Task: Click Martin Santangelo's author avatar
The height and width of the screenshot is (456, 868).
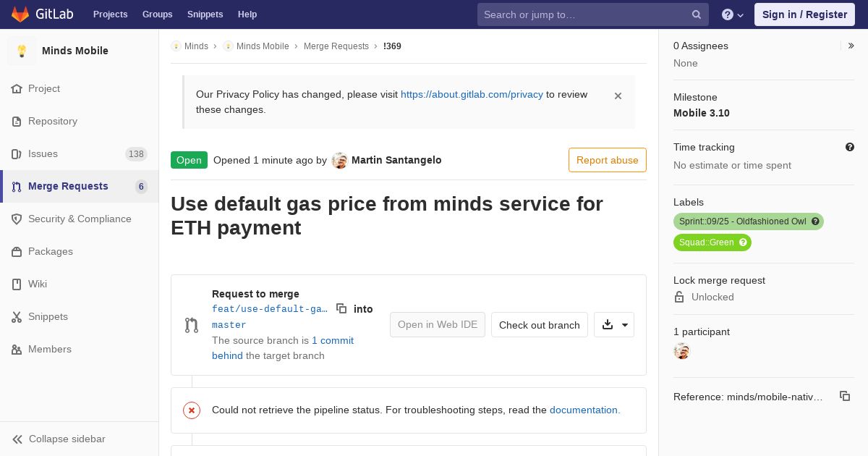Action: tap(339, 161)
